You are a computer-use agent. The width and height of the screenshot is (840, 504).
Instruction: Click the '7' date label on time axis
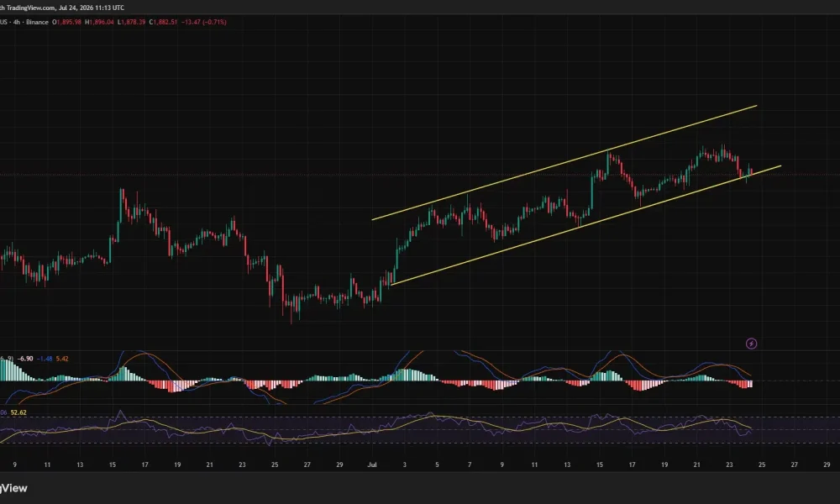pyautogui.click(x=470, y=465)
